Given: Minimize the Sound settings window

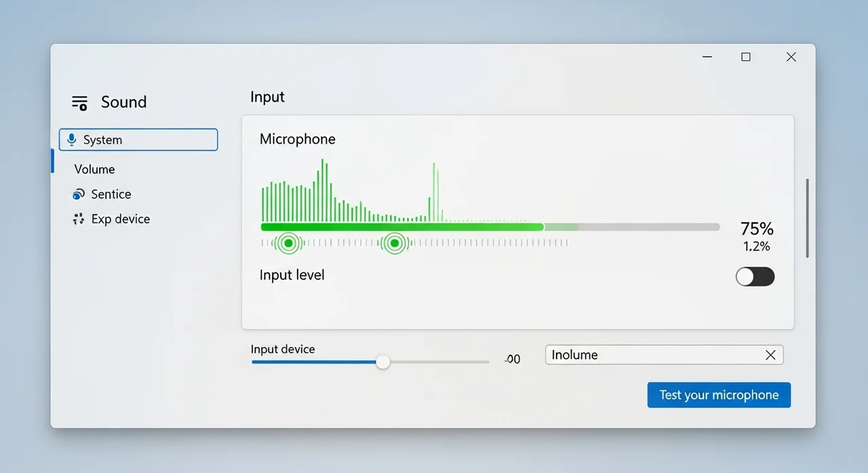Looking at the screenshot, I should 707,57.
